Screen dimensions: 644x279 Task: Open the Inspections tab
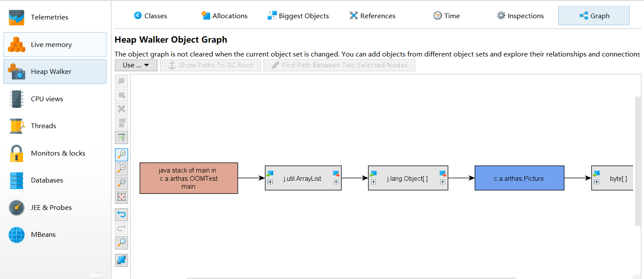coord(520,16)
